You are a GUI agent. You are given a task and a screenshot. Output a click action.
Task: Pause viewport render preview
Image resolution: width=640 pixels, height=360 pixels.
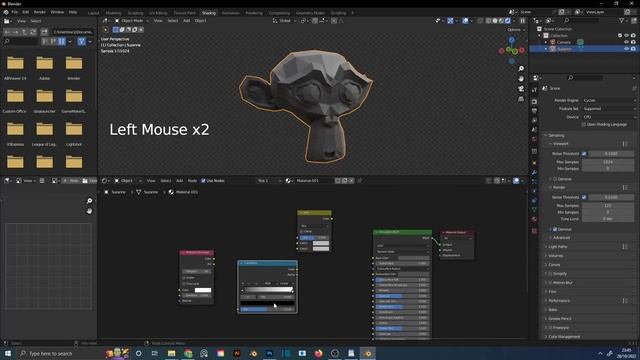(522, 20)
